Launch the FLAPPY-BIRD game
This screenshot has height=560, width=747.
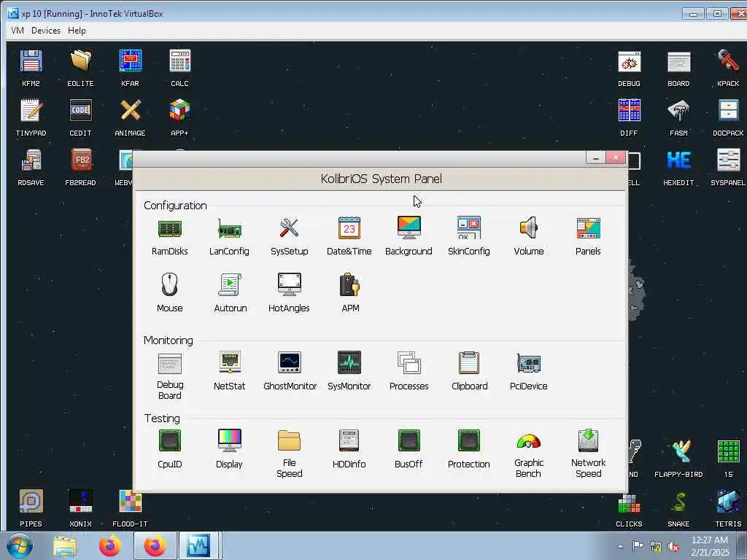tap(679, 459)
